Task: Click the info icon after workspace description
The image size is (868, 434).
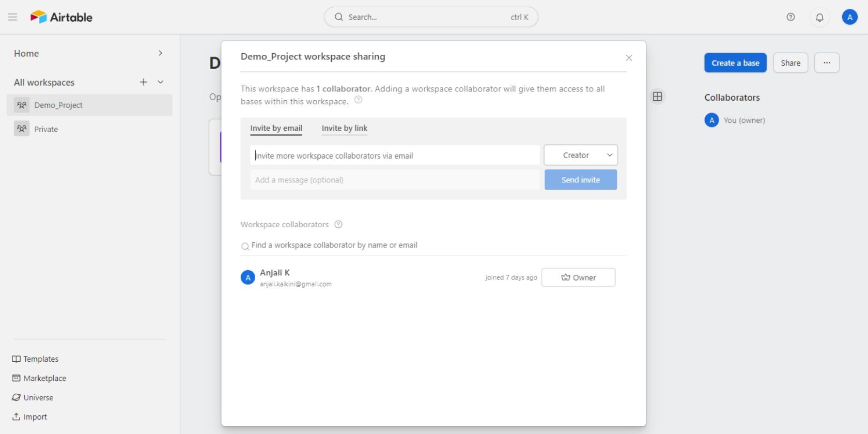Action: click(358, 100)
